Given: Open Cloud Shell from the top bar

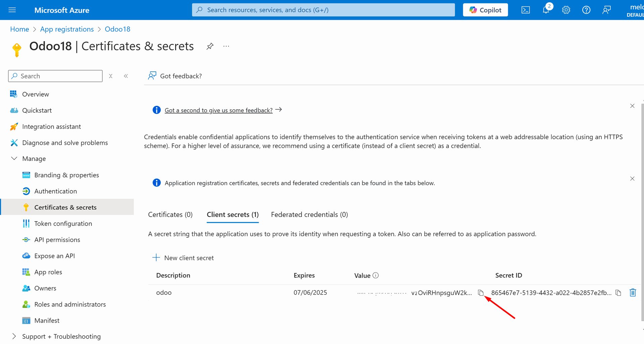Looking at the screenshot, I should (526, 10).
